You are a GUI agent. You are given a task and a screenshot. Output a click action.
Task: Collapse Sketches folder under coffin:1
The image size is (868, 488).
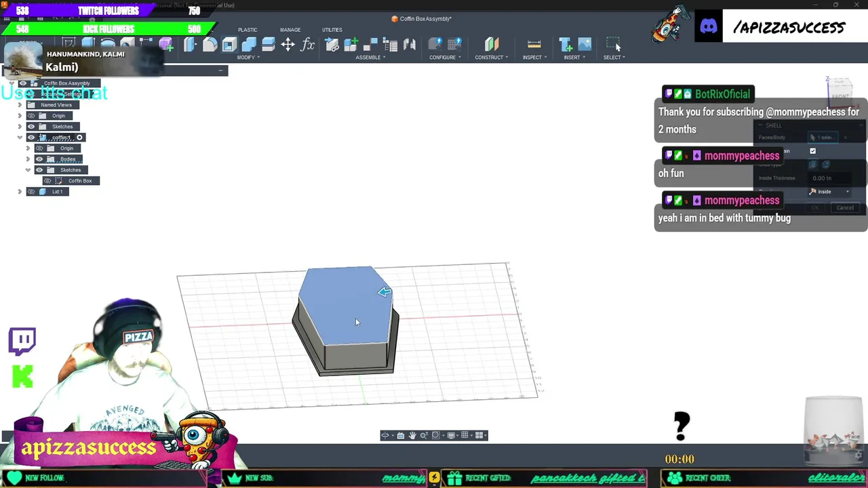tap(28, 170)
